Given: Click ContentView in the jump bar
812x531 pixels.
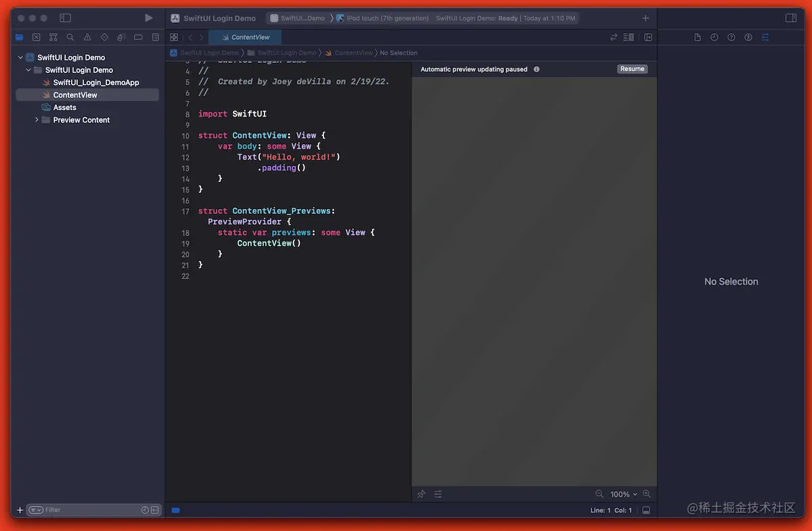Looking at the screenshot, I should [x=349, y=53].
